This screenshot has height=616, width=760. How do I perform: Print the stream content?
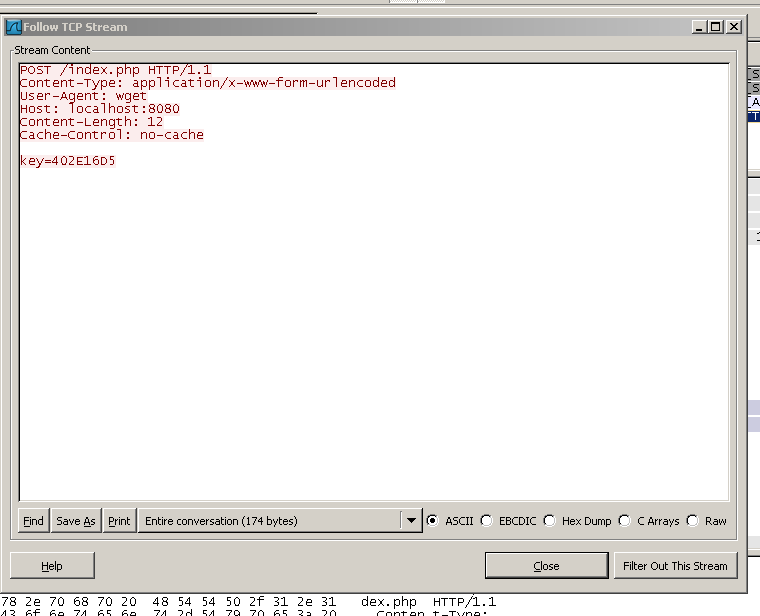coord(119,521)
